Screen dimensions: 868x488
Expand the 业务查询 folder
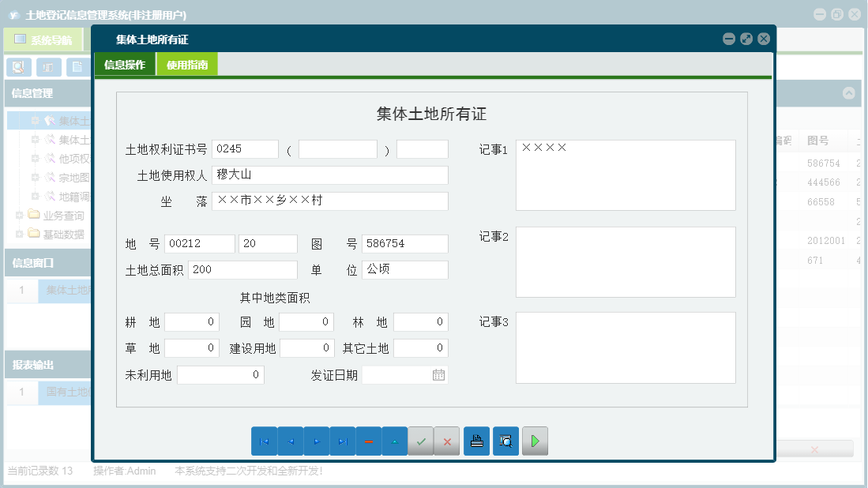(19, 215)
